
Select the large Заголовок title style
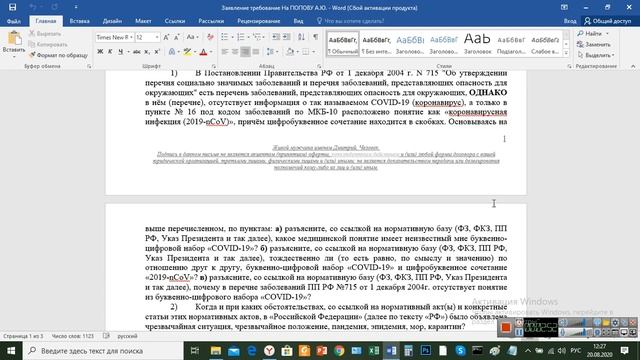477,44
